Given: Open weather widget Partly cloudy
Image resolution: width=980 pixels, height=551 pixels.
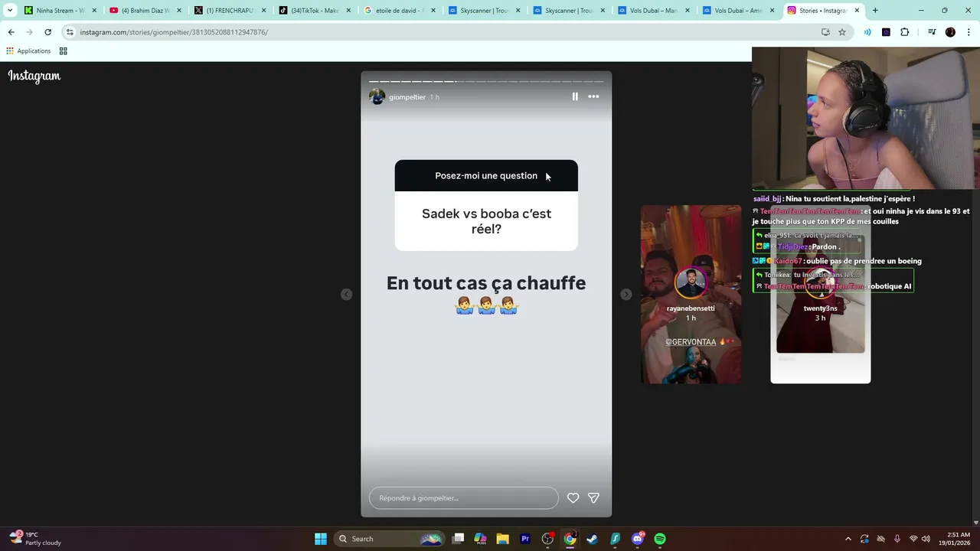Looking at the screenshot, I should pos(36,539).
